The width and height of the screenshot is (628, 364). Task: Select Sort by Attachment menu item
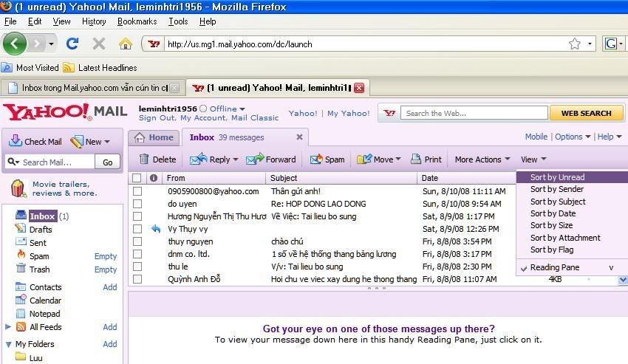(565, 238)
